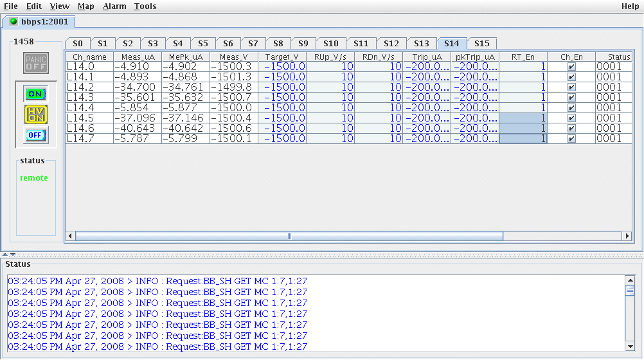Click the PANIC OFF button
The image size is (644, 360).
pos(36,63)
